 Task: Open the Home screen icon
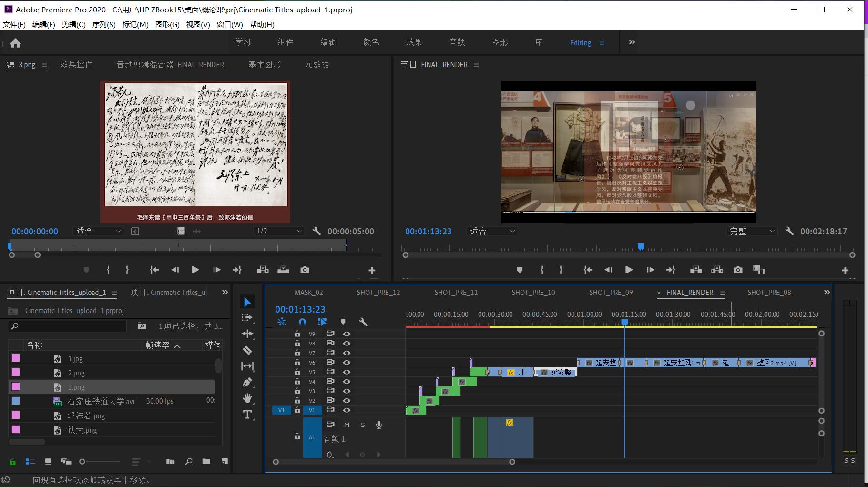click(16, 43)
